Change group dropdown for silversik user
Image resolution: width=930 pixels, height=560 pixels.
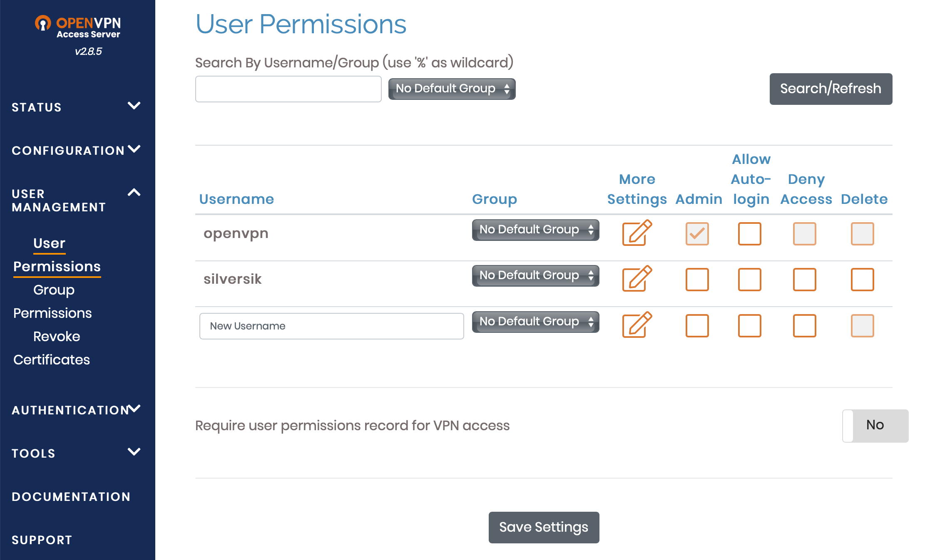click(x=535, y=275)
